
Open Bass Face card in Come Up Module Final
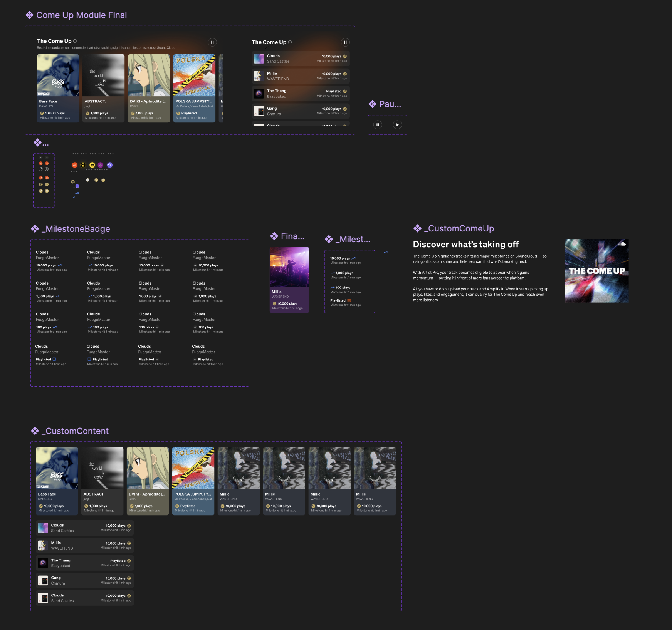pos(58,88)
